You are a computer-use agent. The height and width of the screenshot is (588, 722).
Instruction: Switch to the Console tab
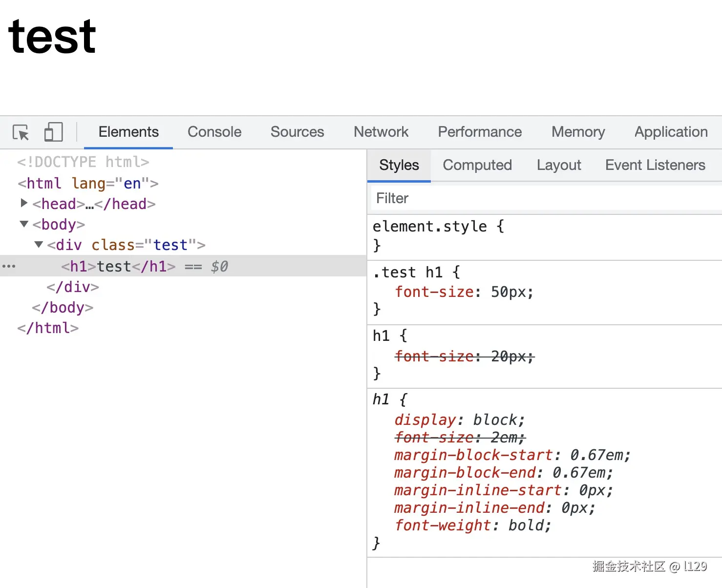[x=214, y=132]
